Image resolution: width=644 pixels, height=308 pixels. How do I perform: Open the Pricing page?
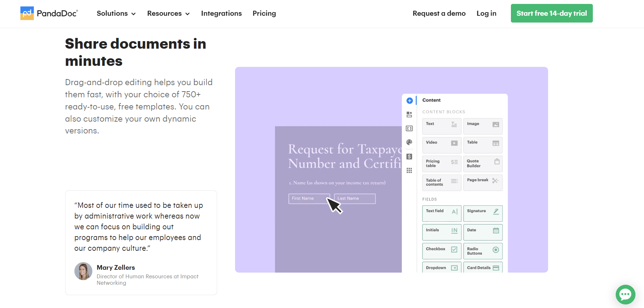(x=264, y=13)
